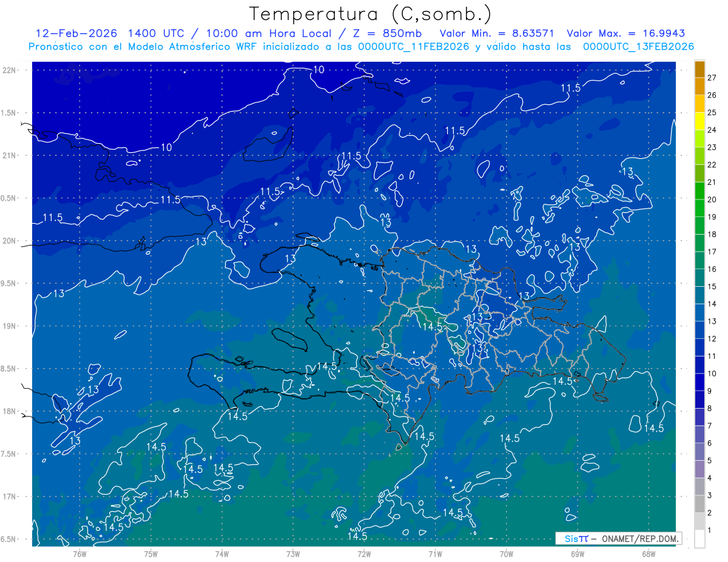728x562 pixels.
Task: Click the '70W' longitude axis label
Action: tap(507, 554)
